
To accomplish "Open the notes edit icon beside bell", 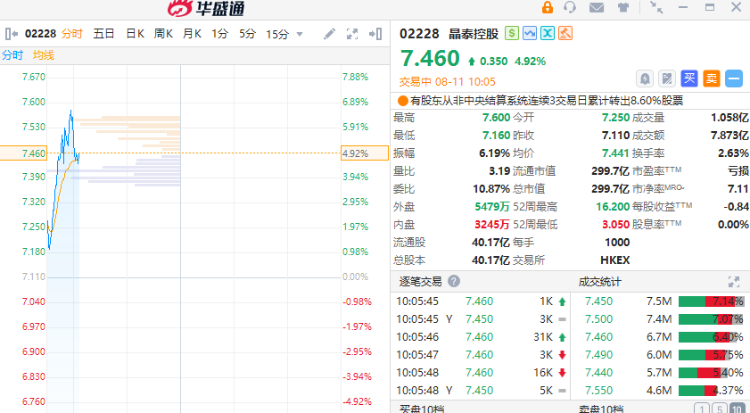I will pyautogui.click(x=667, y=78).
